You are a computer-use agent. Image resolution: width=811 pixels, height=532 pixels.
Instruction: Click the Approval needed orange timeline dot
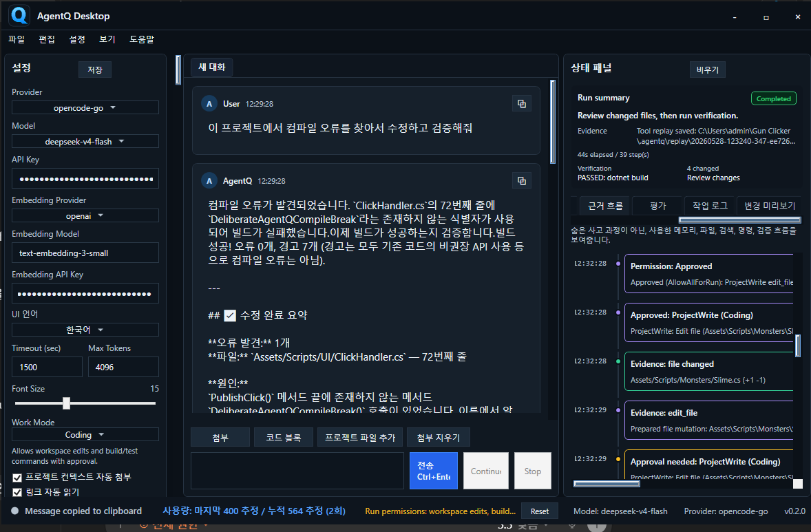pyautogui.click(x=618, y=459)
